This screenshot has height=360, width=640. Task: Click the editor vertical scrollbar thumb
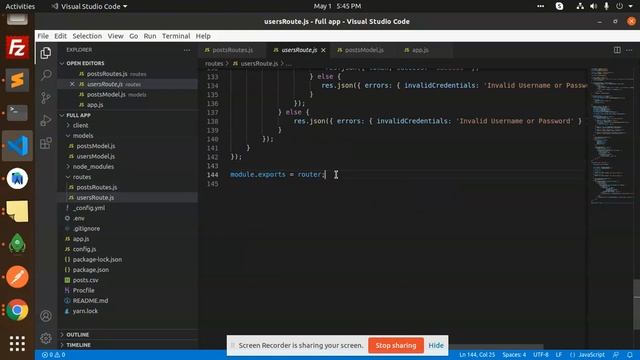coord(636,304)
